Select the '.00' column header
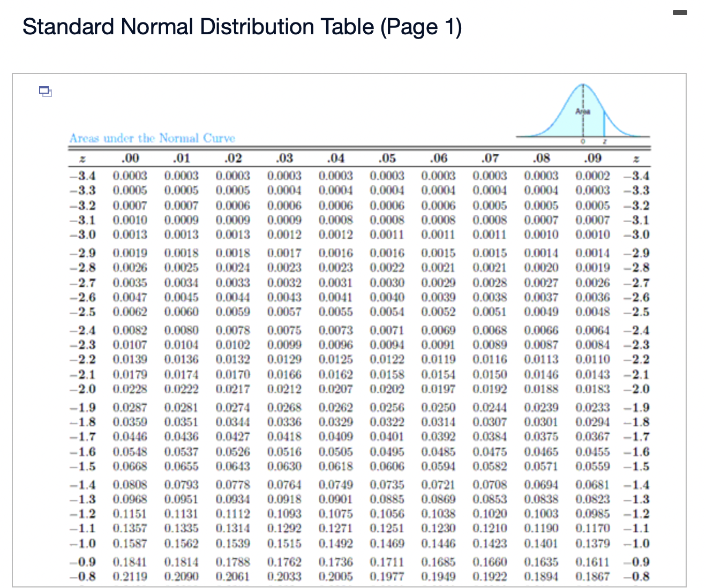706x588 pixels. (x=130, y=157)
